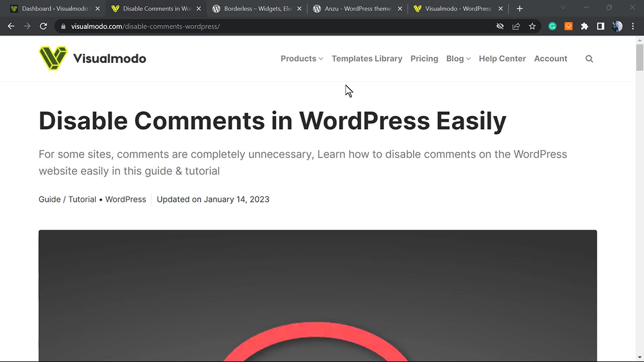The height and width of the screenshot is (362, 644).
Task: Click the page vertical scrollbar thumb
Action: coord(640,57)
